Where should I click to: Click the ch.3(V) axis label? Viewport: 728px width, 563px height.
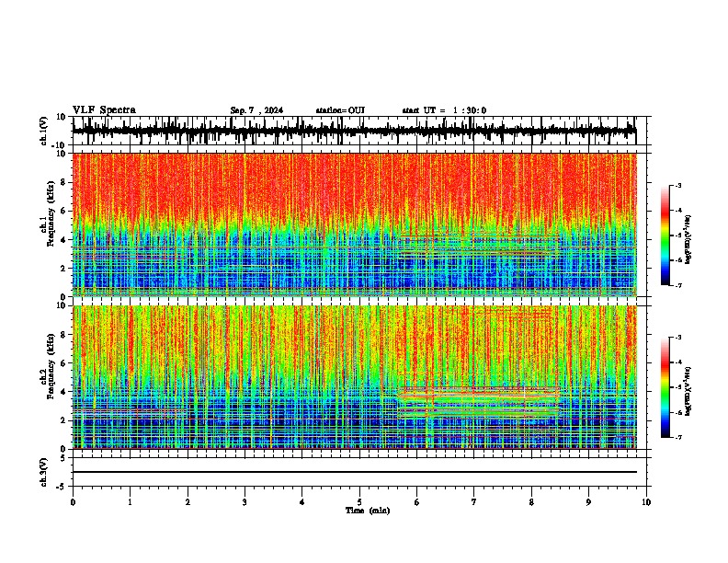point(43,472)
